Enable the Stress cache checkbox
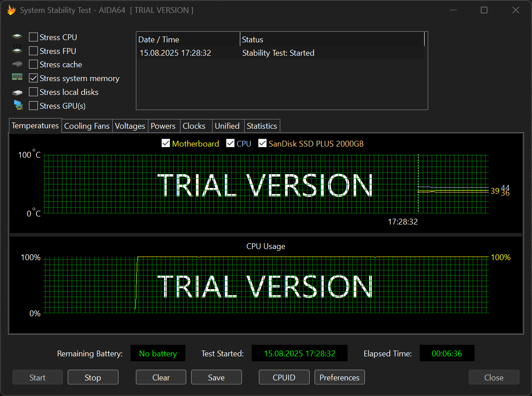The height and width of the screenshot is (396, 532). (x=33, y=65)
